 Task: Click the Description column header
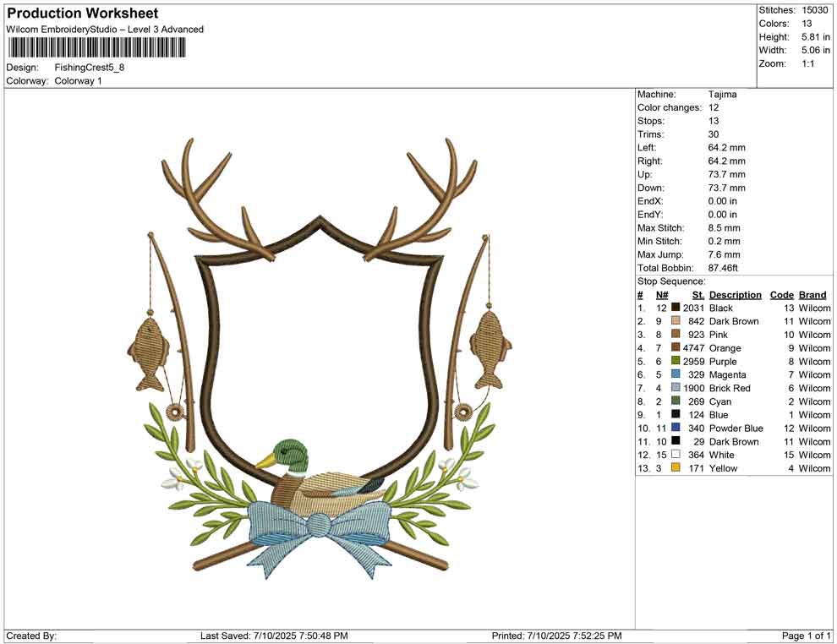point(735,295)
